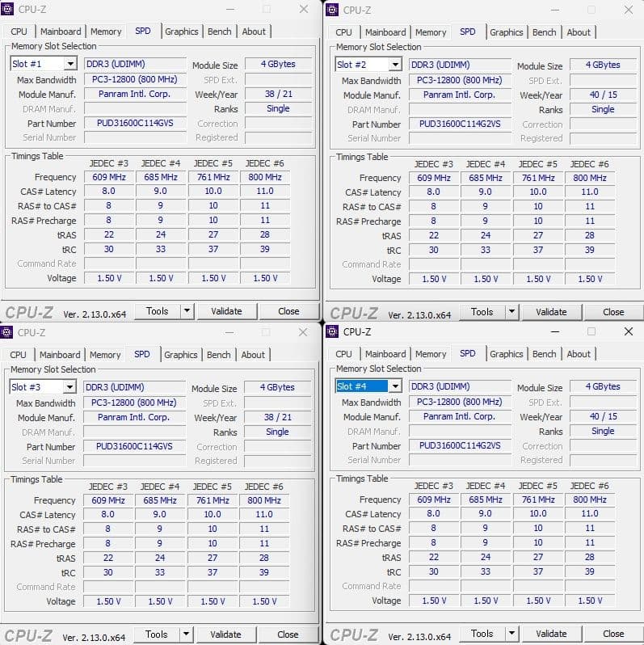Open Memory tab in Slot #2 window

[431, 32]
